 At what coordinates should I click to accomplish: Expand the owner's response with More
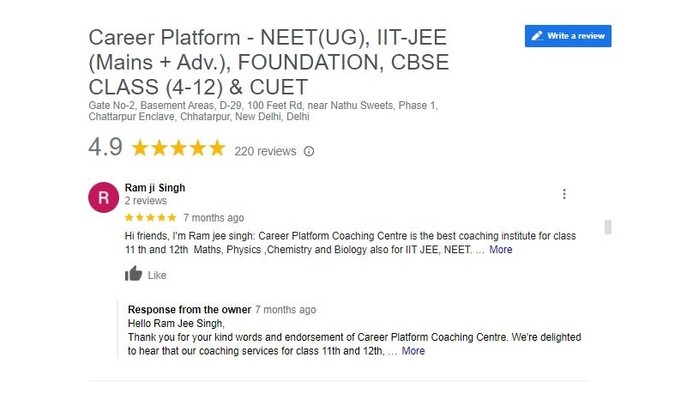pyautogui.click(x=413, y=351)
